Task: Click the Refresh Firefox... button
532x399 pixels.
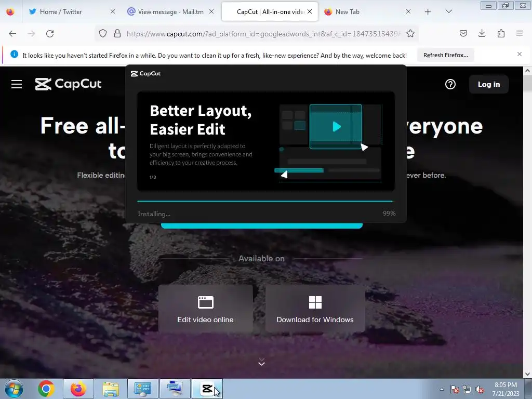Action: [x=445, y=55]
